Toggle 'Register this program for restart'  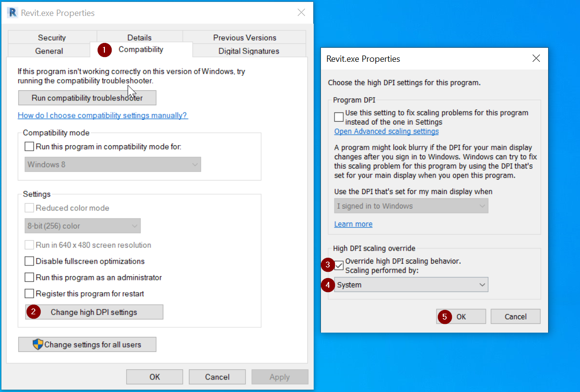coord(29,294)
